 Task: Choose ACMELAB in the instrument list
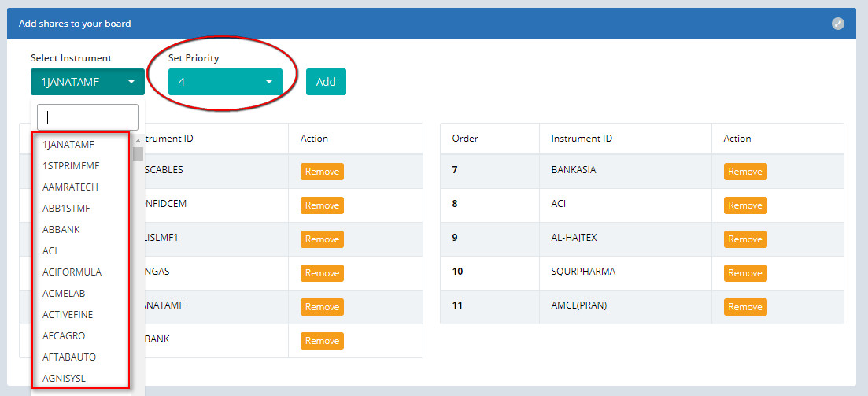point(64,294)
